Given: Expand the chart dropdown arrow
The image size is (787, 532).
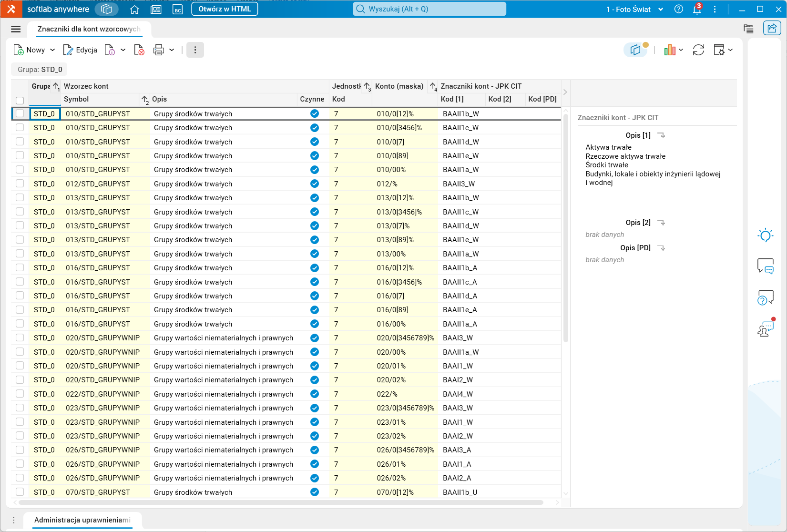Looking at the screenshot, I should (x=681, y=50).
